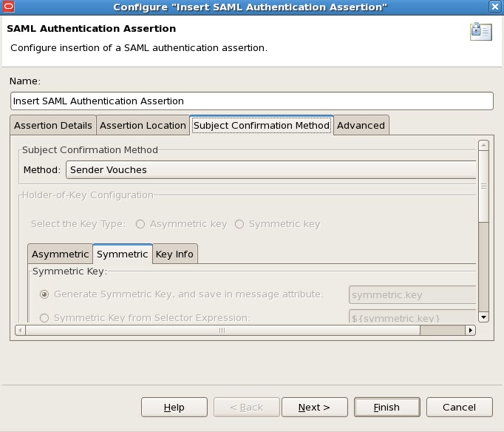Choose Symmetric Key from Selector Expression
The height and width of the screenshot is (432, 504).
coord(44,318)
